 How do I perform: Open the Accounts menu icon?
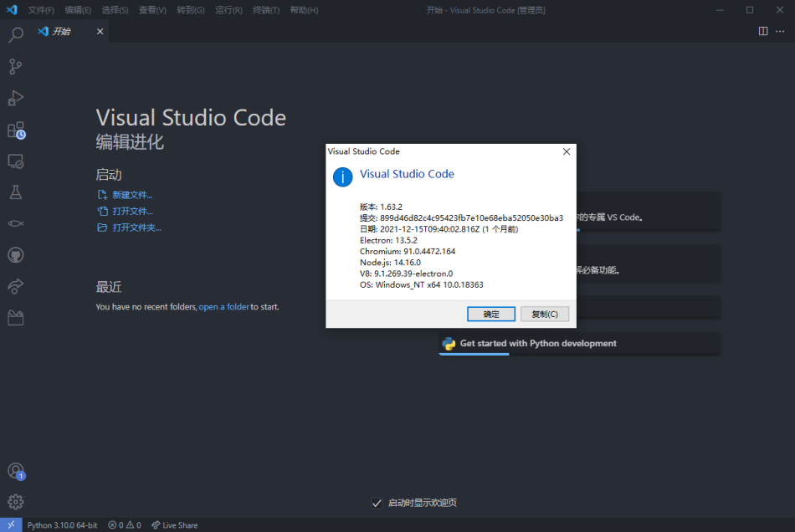coord(16,471)
